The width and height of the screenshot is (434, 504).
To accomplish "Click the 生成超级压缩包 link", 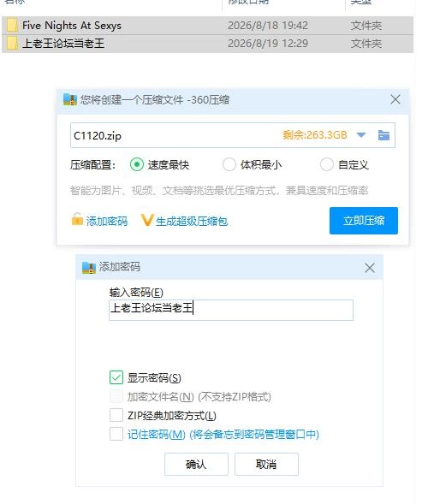I will point(192,221).
